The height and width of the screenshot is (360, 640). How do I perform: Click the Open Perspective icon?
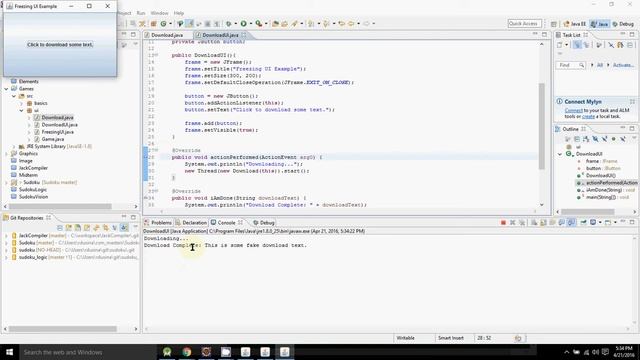coord(553,24)
